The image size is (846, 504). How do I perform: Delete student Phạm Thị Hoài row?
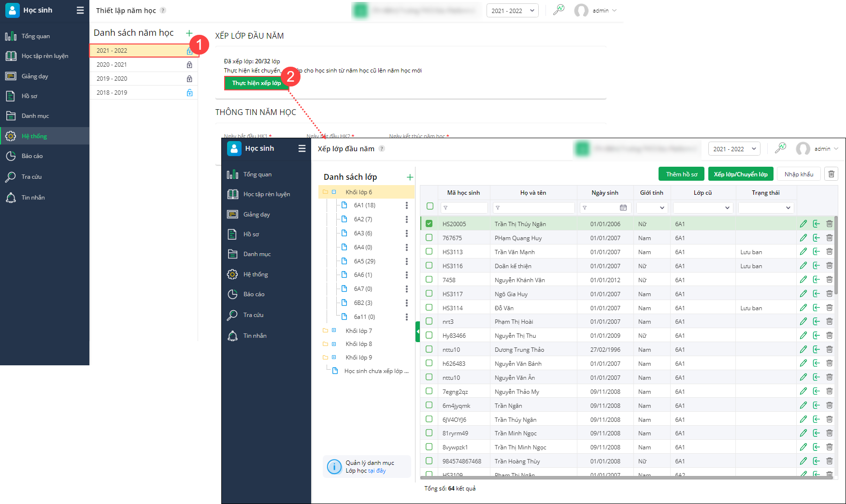[x=829, y=322]
